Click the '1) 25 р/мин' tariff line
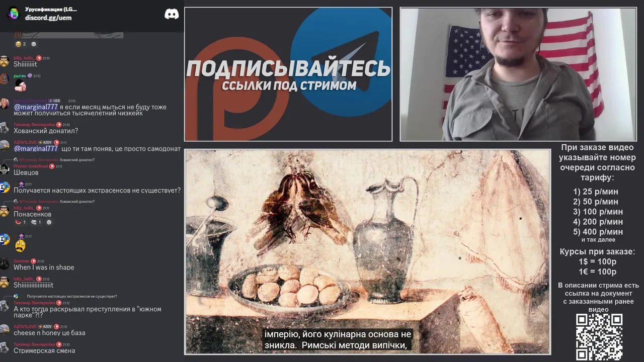The image size is (644, 362). 596,192
